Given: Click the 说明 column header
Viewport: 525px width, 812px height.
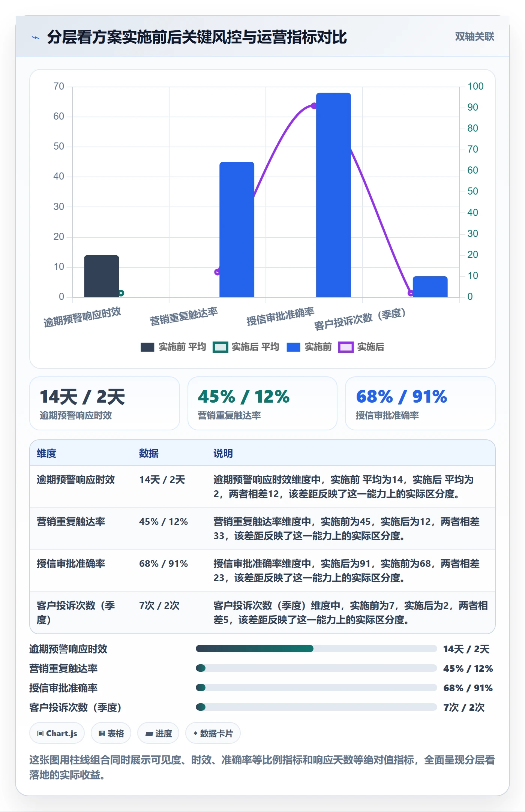Looking at the screenshot, I should tap(223, 453).
